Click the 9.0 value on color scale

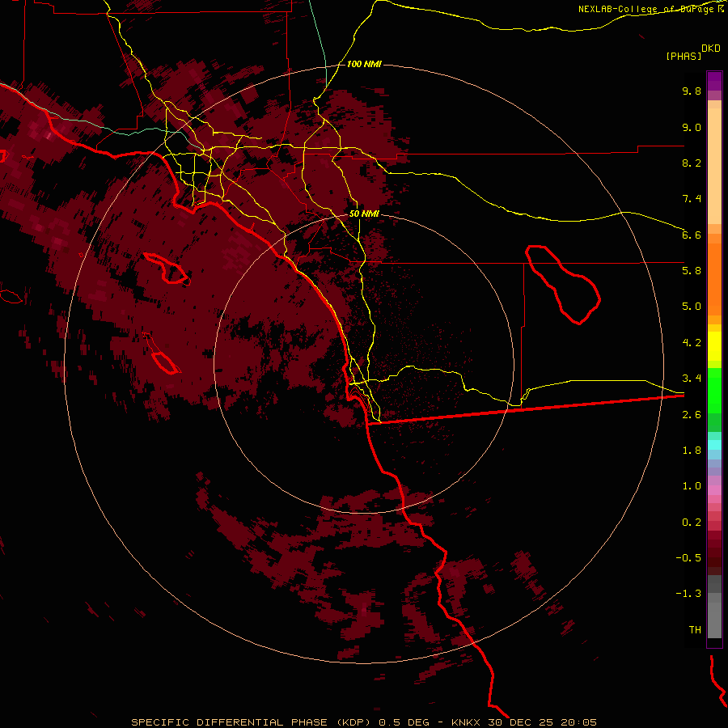tap(692, 127)
